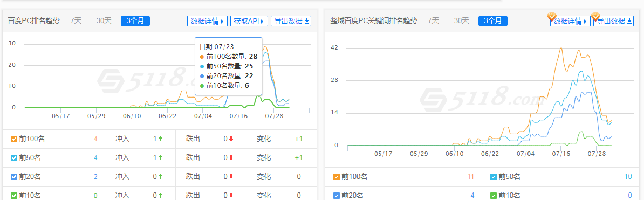Toggle 前20名 checkbox in left panel
Viewport: 644px width, 200px height.
coord(14,177)
